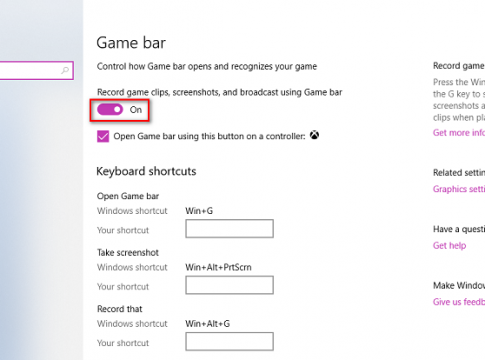Uncheck Open Game bar using controller button
The width and height of the screenshot is (485, 360).
tap(103, 136)
